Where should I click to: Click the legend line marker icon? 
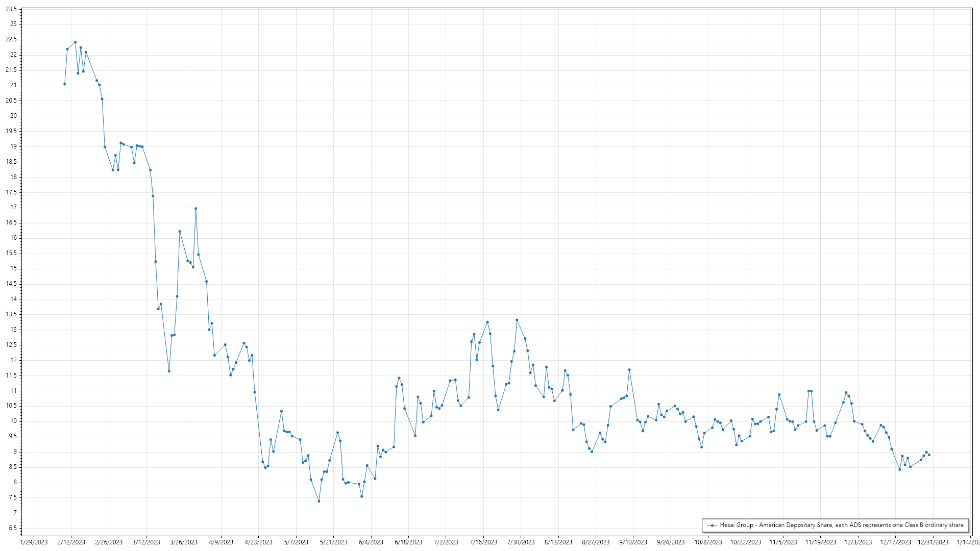point(712,525)
